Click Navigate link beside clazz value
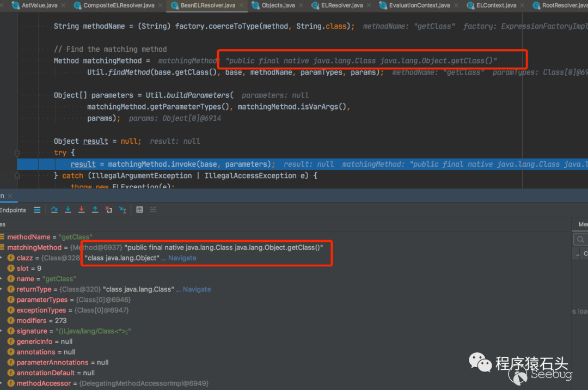This screenshot has width=588, height=390. (x=182, y=258)
